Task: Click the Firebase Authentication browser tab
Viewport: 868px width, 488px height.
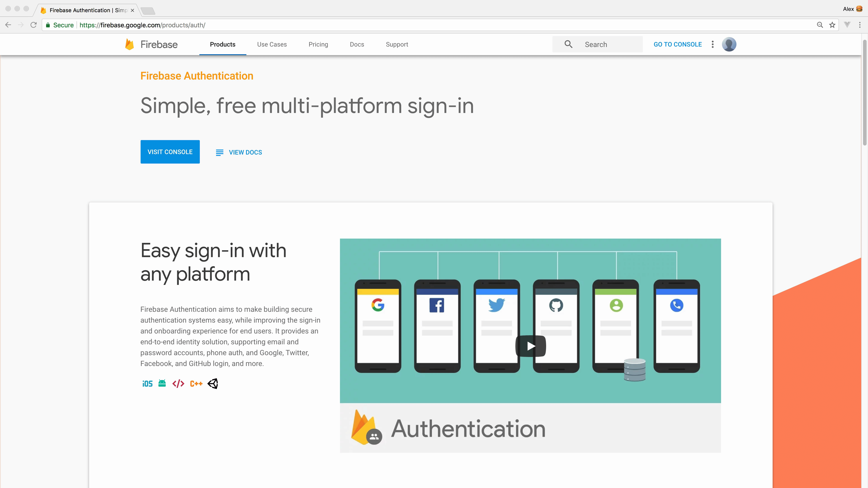Action: (x=88, y=10)
